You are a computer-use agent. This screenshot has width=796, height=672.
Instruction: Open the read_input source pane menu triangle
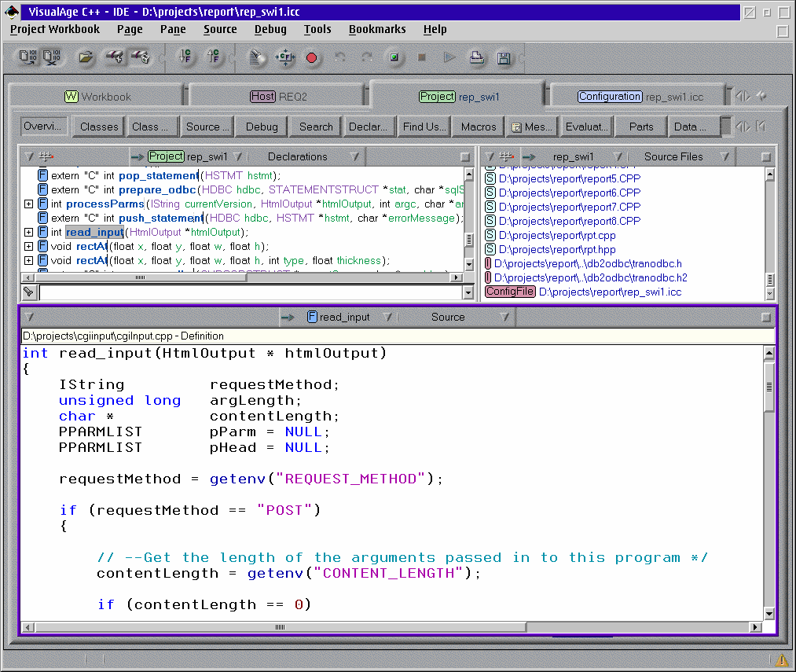29,318
